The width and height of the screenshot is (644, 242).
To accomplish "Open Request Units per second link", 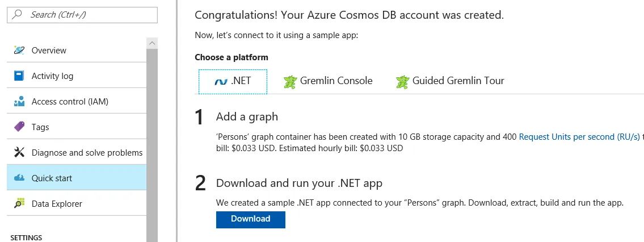I will [579, 137].
